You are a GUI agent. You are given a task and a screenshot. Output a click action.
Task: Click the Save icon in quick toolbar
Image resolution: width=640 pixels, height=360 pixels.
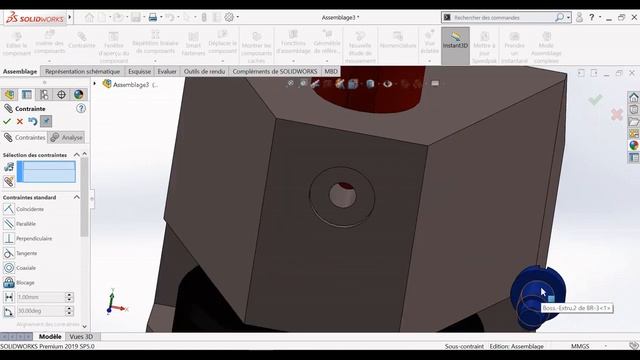(136, 18)
